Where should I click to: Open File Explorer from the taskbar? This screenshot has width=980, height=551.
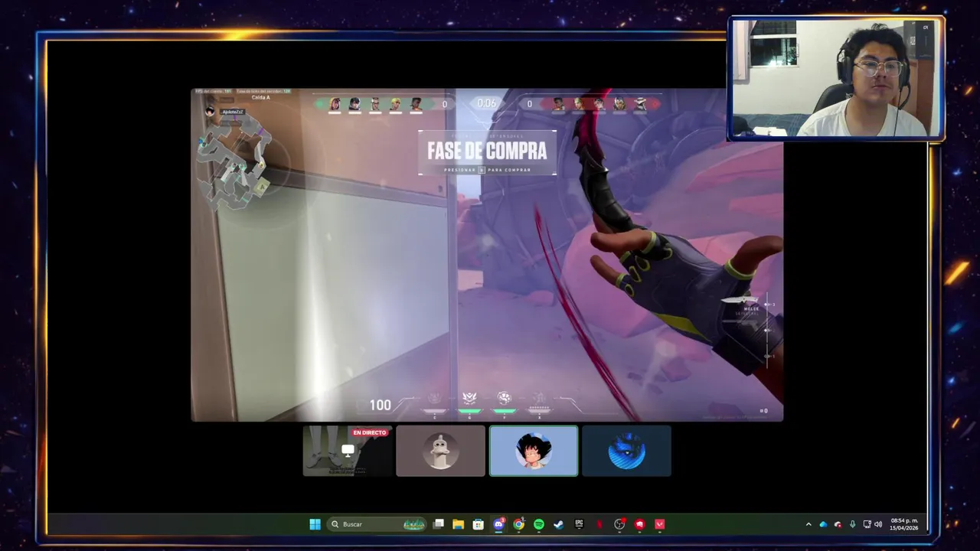(x=459, y=524)
